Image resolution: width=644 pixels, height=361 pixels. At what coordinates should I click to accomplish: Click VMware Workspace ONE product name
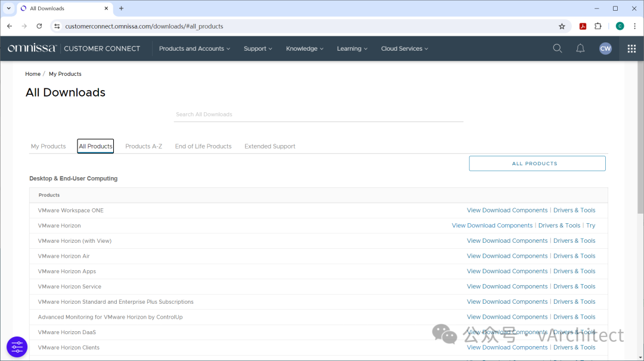tap(70, 210)
